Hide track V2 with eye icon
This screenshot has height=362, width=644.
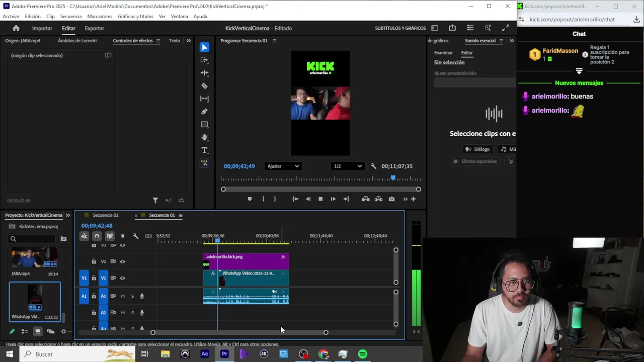click(122, 261)
